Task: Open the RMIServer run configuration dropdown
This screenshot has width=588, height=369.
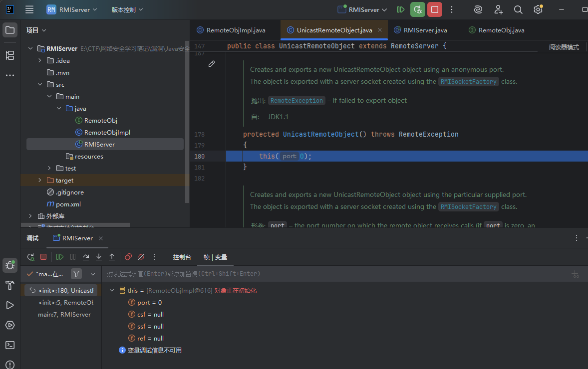Action: pos(362,9)
